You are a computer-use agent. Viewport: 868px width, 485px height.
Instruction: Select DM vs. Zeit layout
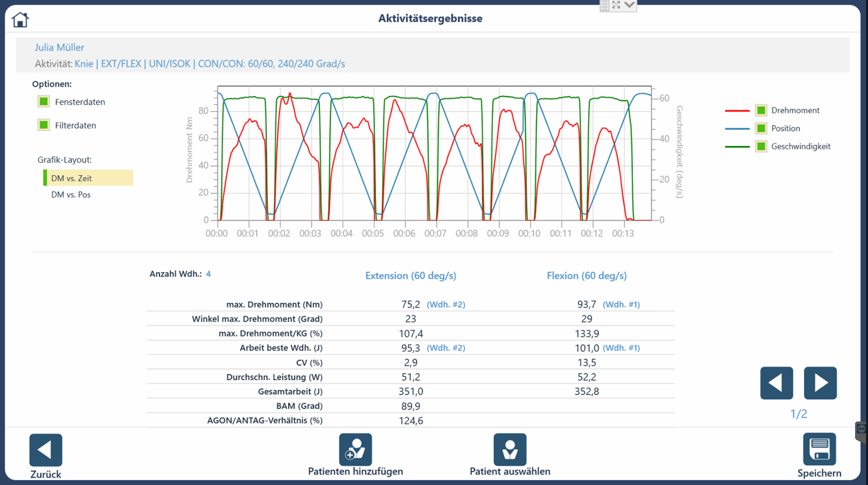72,178
